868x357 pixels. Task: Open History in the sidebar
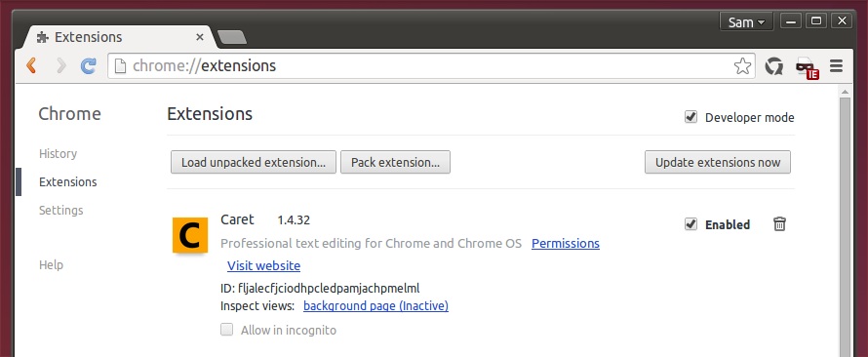point(58,154)
